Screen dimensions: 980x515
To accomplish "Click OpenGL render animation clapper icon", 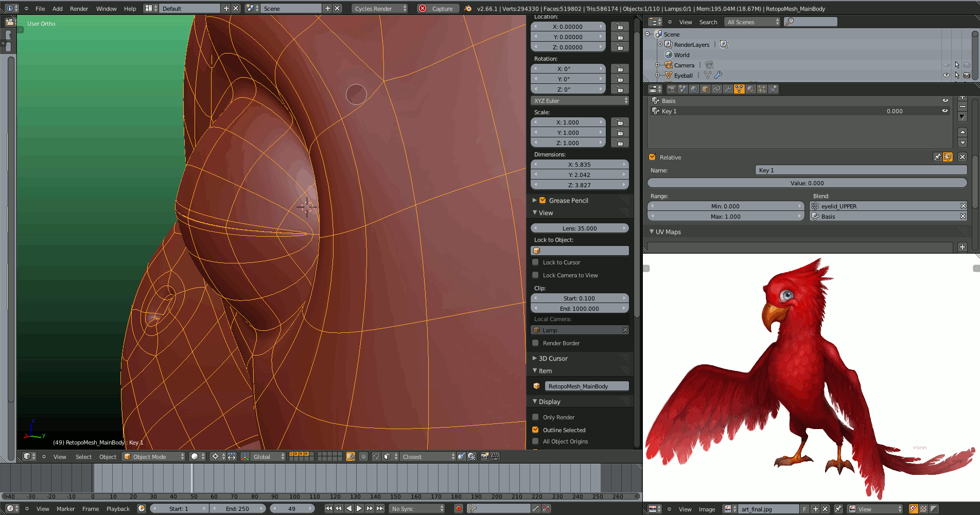I will (495, 456).
